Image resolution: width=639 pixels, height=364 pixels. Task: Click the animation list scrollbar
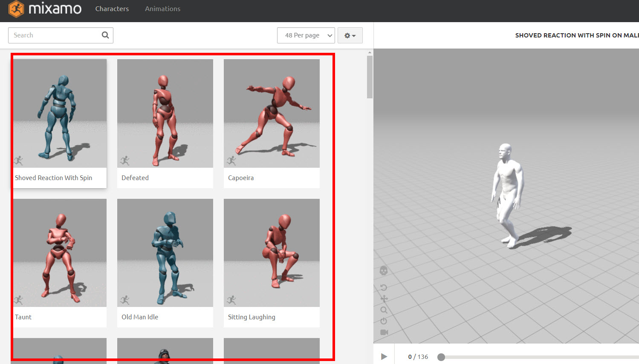click(x=370, y=77)
